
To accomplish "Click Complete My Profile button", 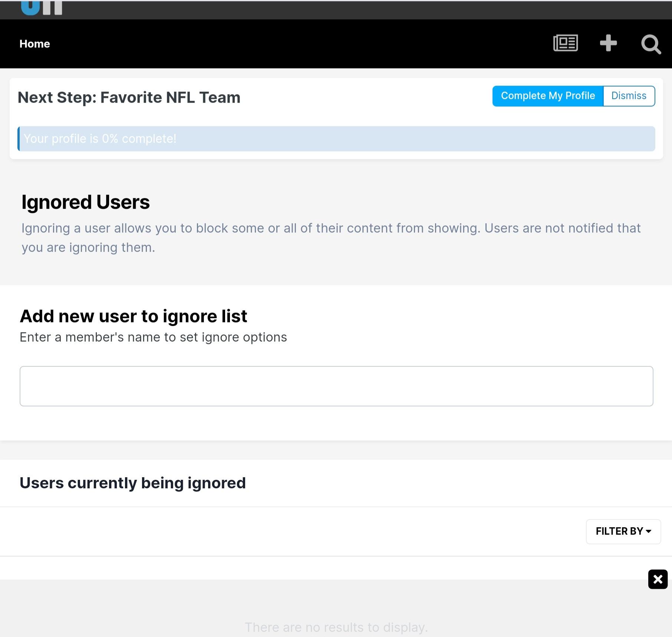I will click(548, 96).
